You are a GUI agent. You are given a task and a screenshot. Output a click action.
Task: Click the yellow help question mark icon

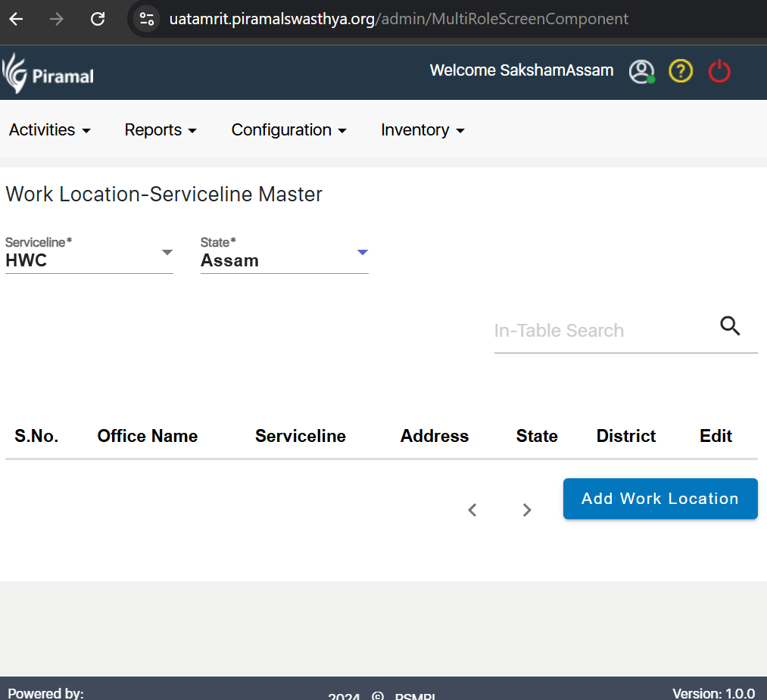[681, 71]
